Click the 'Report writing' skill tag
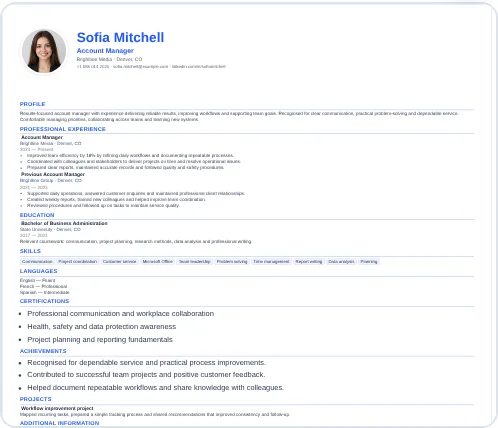The image size is (498, 428). pos(309,262)
